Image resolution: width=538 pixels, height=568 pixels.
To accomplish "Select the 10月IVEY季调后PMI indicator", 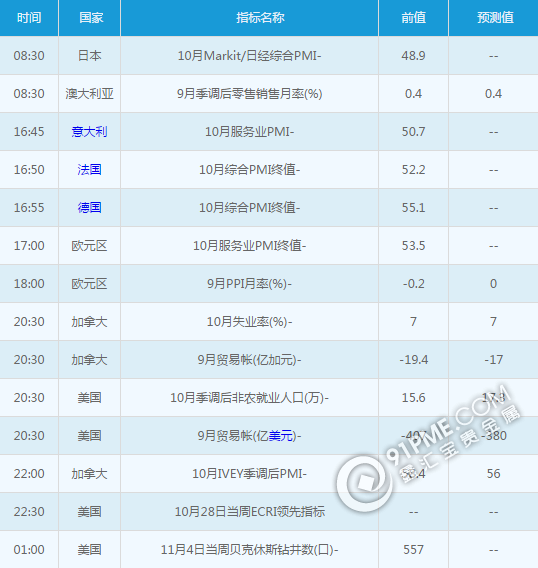I will pos(249,474).
